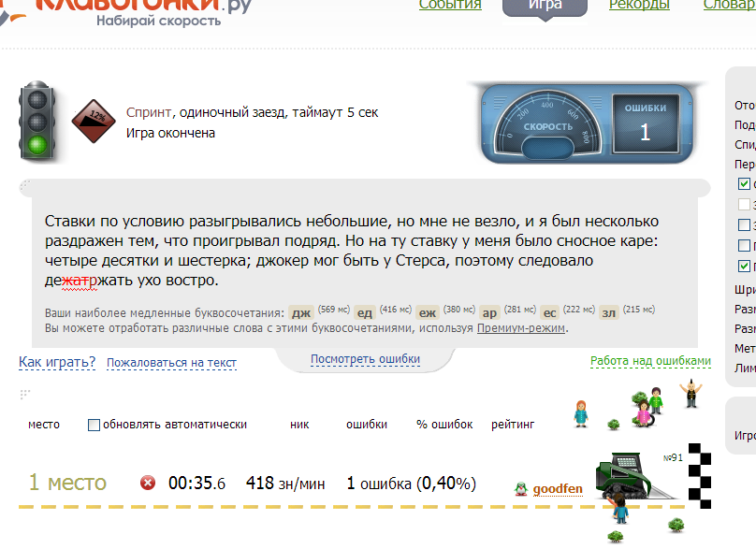Click the ошибки column header
Viewport: 756px width, 549px height.
367,425
